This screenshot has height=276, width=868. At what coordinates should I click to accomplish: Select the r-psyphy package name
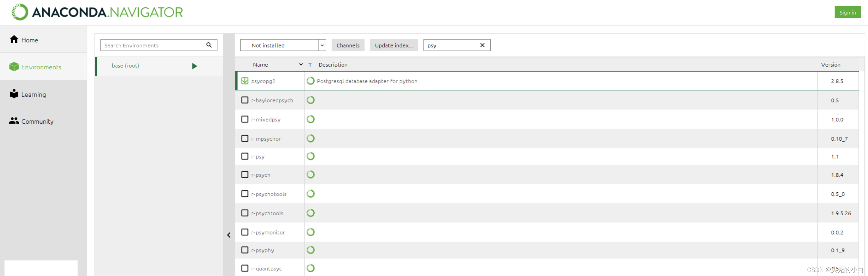pos(263,250)
